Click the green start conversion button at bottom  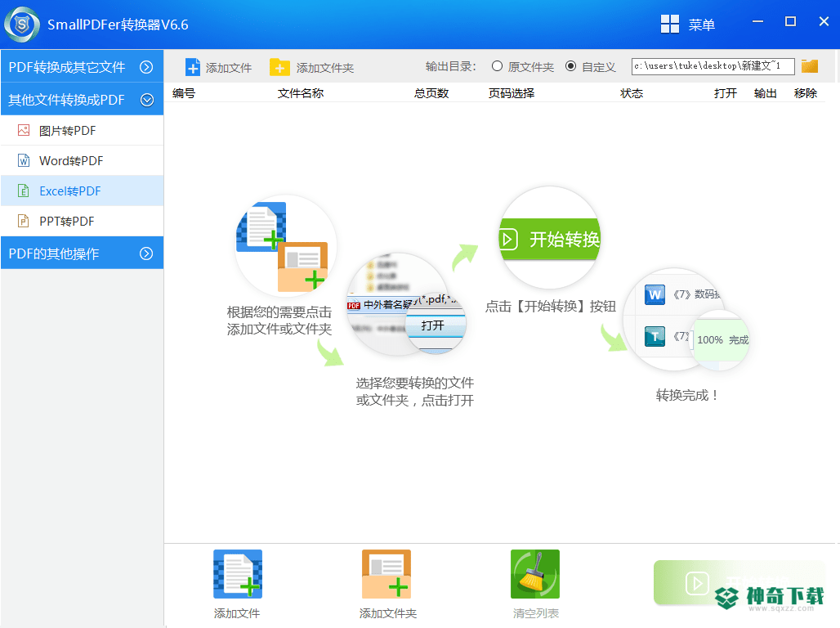(738, 583)
